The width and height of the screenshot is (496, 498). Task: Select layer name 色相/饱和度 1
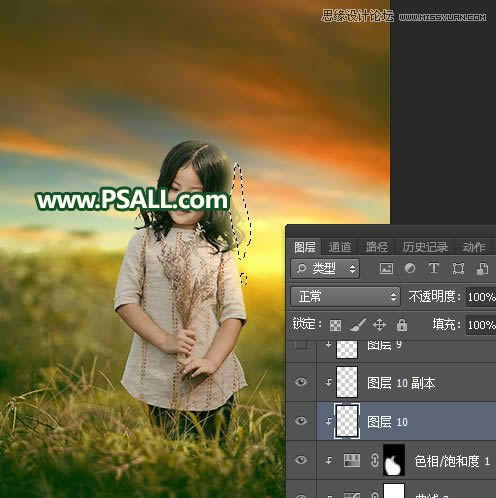click(452, 461)
